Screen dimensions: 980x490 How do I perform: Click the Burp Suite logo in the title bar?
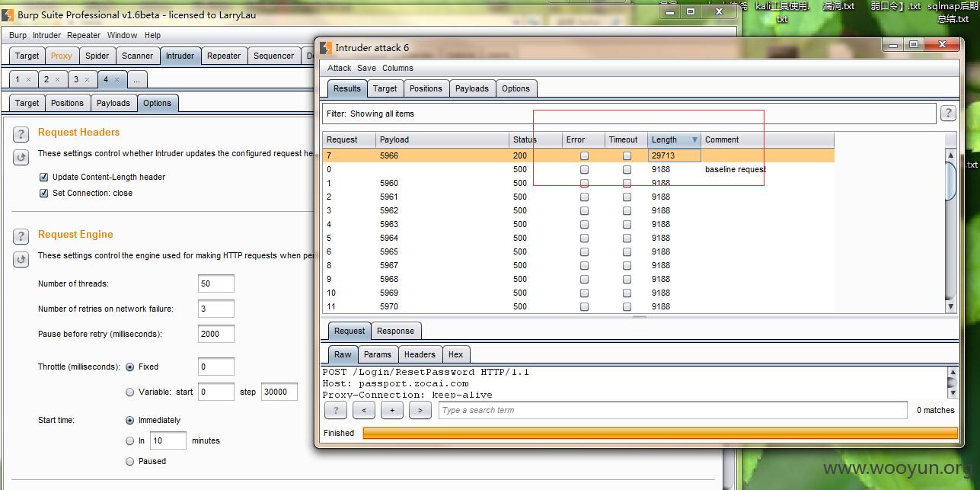8,14
